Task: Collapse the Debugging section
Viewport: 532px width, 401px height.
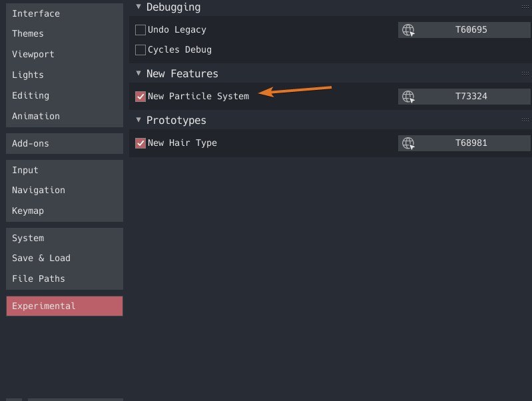Action: click(138, 7)
